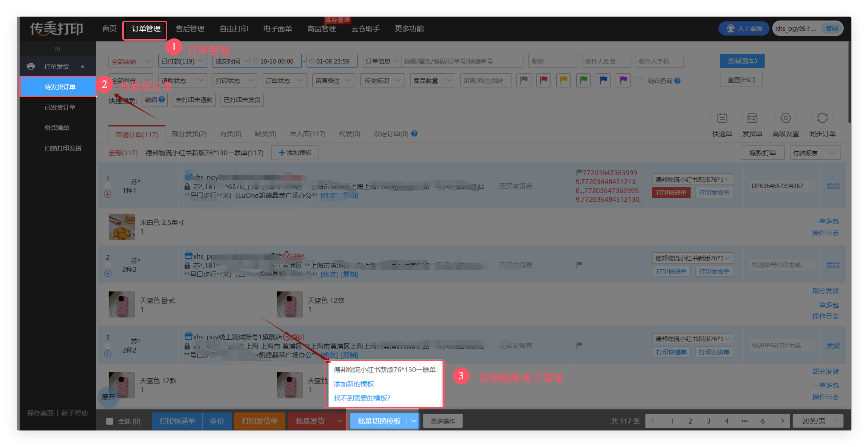Click the 爆款打单 button
868x447 pixels.
763,153
